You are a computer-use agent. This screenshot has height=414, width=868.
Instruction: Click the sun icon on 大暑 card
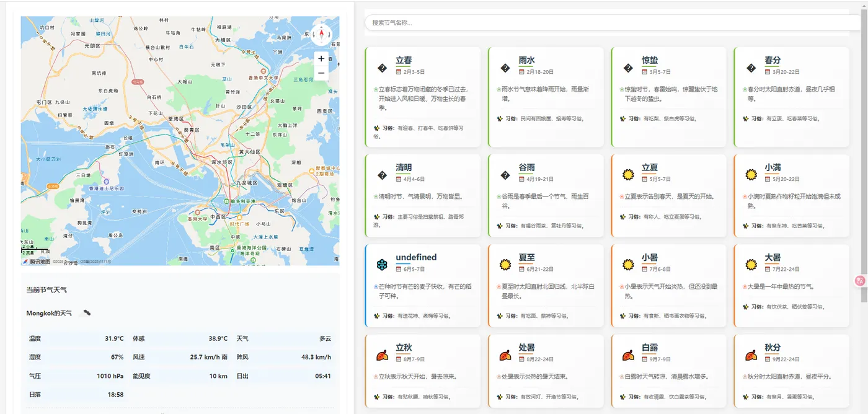[751, 265]
